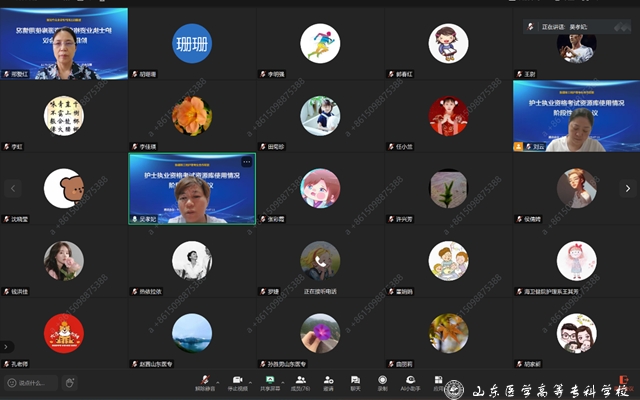Click name label under mountain lake avatar
The height and width of the screenshot is (400, 640).
[156, 364]
